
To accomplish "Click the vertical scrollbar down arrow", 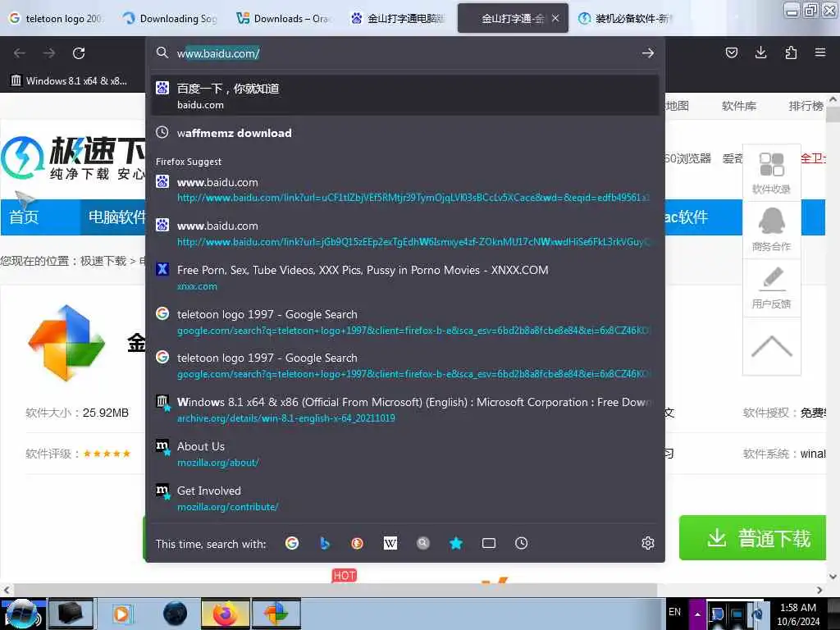I will tap(833, 577).
